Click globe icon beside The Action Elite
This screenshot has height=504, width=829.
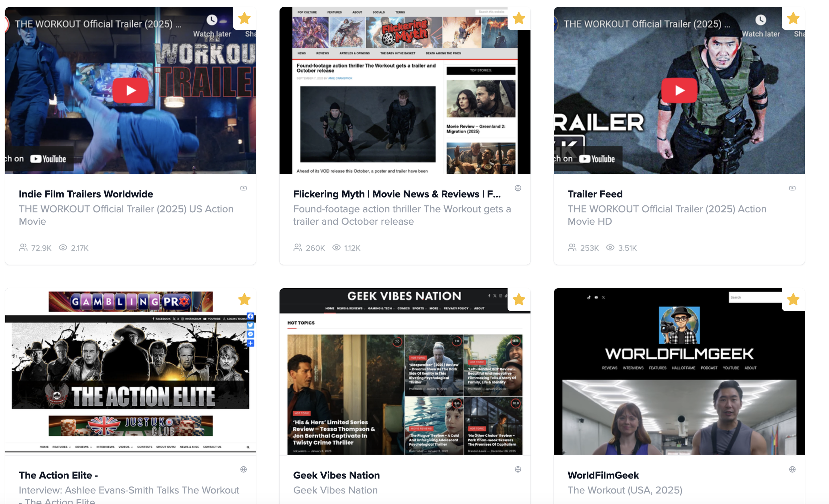[244, 469]
